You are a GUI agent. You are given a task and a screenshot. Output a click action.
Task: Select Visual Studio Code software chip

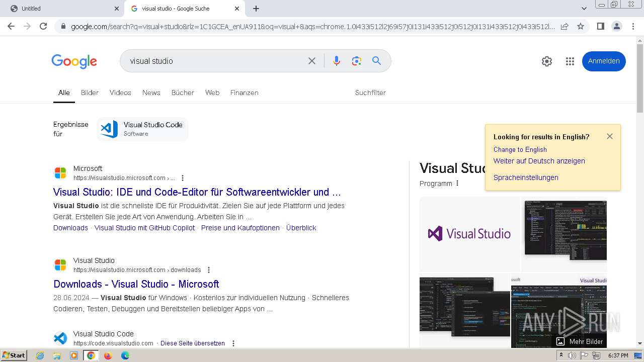pyautogui.click(x=142, y=129)
